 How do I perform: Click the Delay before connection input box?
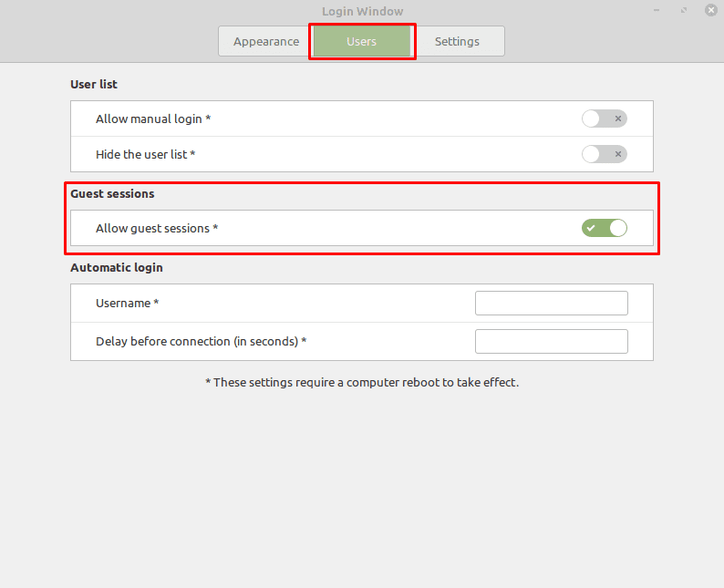(552, 342)
